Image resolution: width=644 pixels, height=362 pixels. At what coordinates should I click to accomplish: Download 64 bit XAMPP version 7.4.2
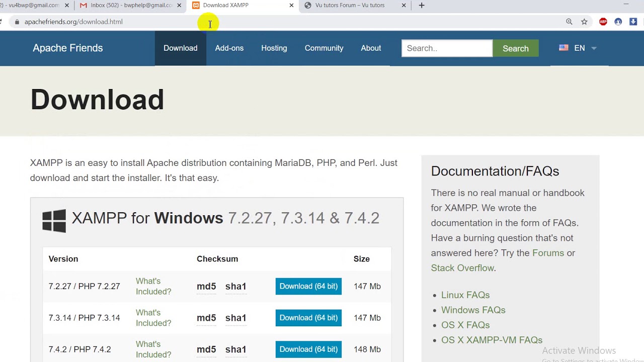(x=308, y=349)
